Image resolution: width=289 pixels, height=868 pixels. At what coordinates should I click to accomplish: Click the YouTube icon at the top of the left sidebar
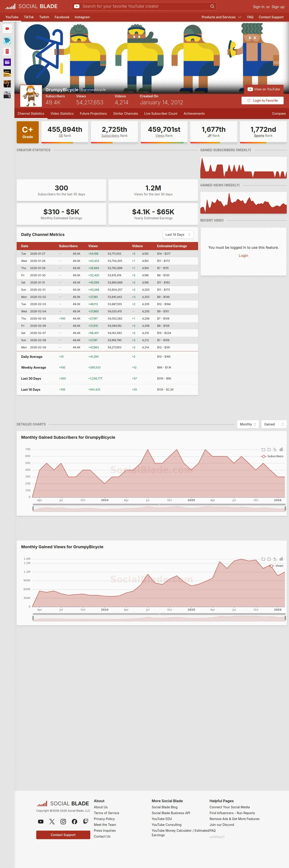click(x=7, y=29)
